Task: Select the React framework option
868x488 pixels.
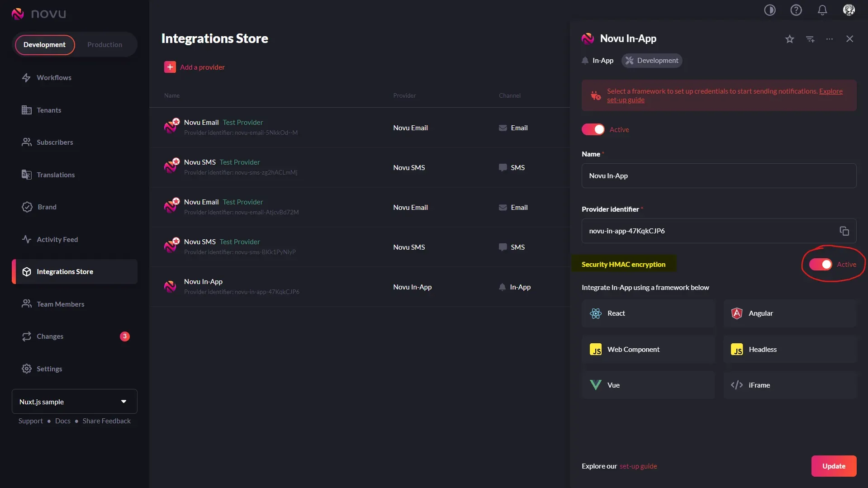Action: tap(648, 313)
